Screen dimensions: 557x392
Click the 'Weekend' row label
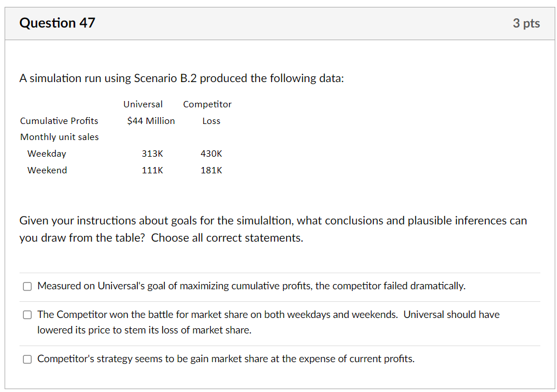[47, 170]
